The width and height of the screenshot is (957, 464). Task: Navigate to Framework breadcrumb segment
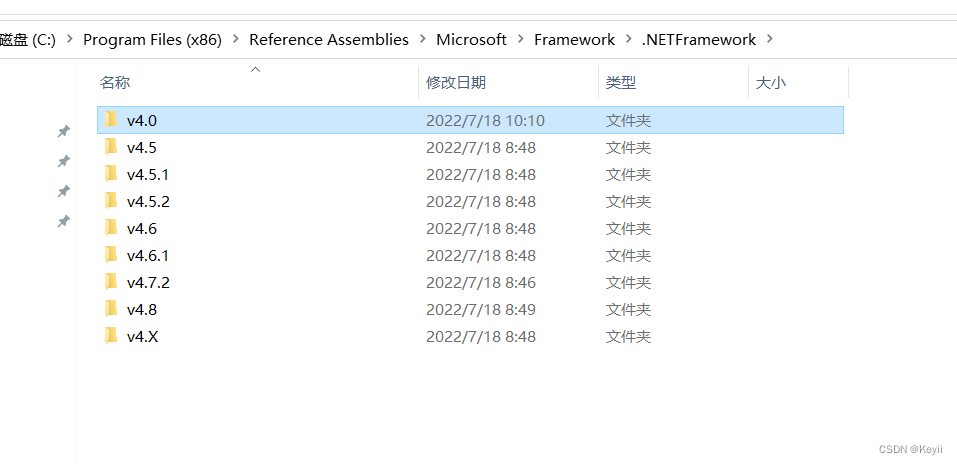click(574, 40)
